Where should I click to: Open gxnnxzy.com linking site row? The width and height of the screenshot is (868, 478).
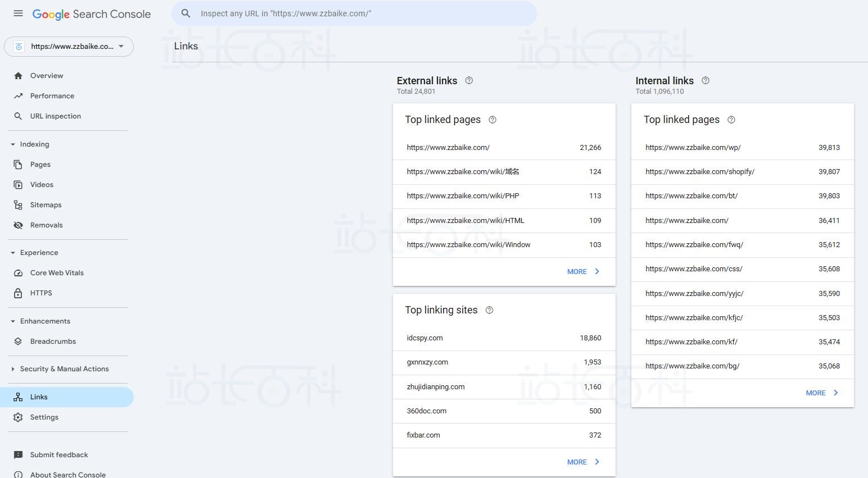(504, 362)
